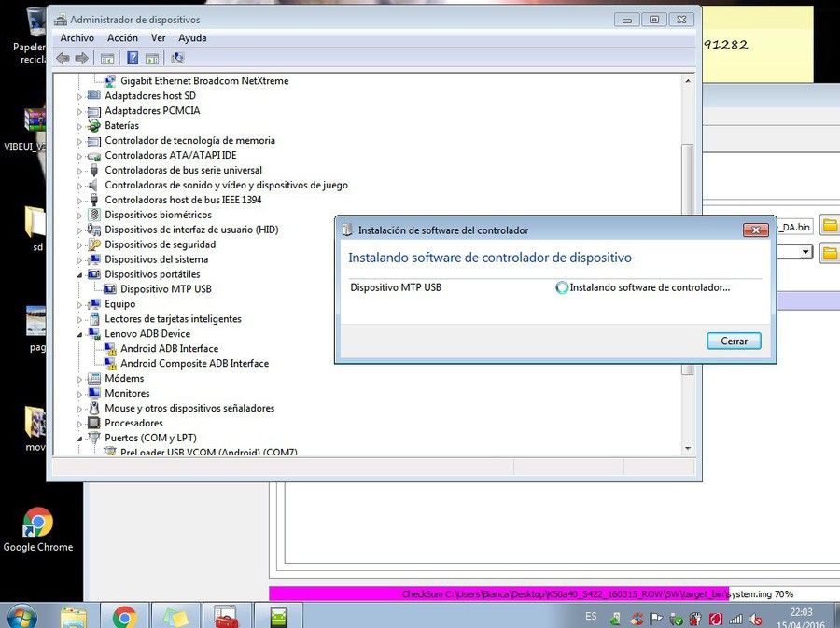Screen dimensions: 840x628
Task: Select the Dispositivos biométricos category
Action: pos(158,215)
